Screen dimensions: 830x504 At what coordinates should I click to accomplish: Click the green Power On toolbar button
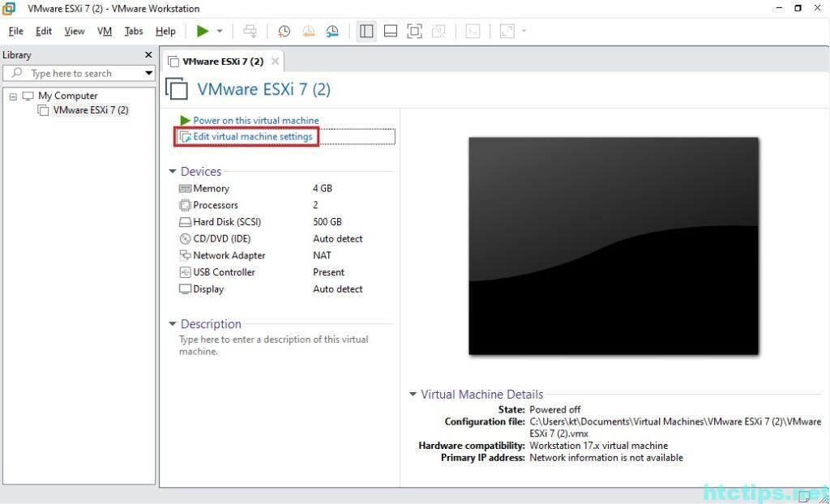[202, 32]
